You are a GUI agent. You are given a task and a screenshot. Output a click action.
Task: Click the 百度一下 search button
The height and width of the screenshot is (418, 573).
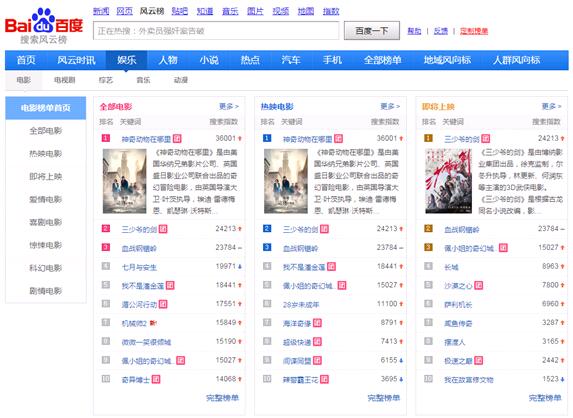pos(372,31)
